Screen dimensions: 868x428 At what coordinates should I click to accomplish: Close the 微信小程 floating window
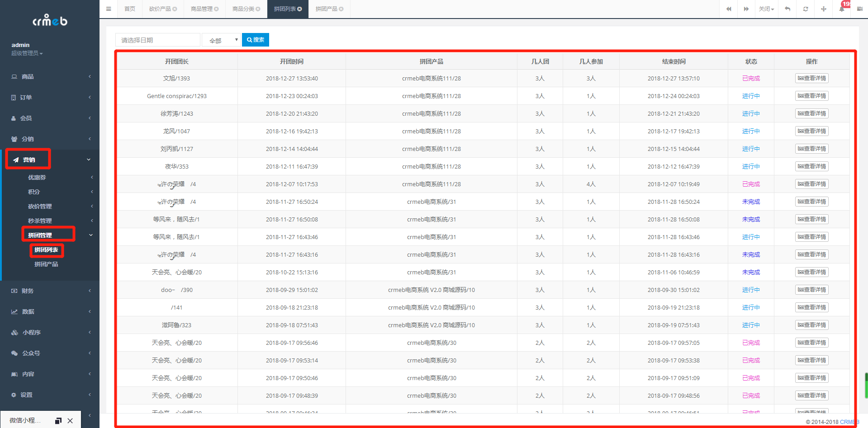(70, 421)
